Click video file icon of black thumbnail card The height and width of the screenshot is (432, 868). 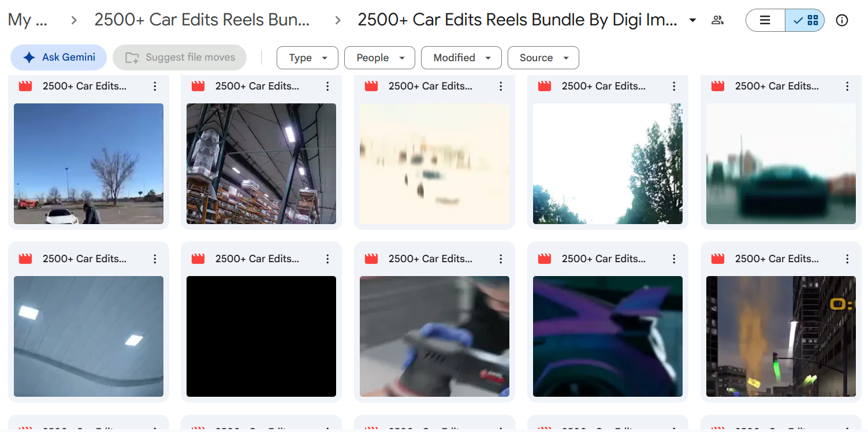198,259
